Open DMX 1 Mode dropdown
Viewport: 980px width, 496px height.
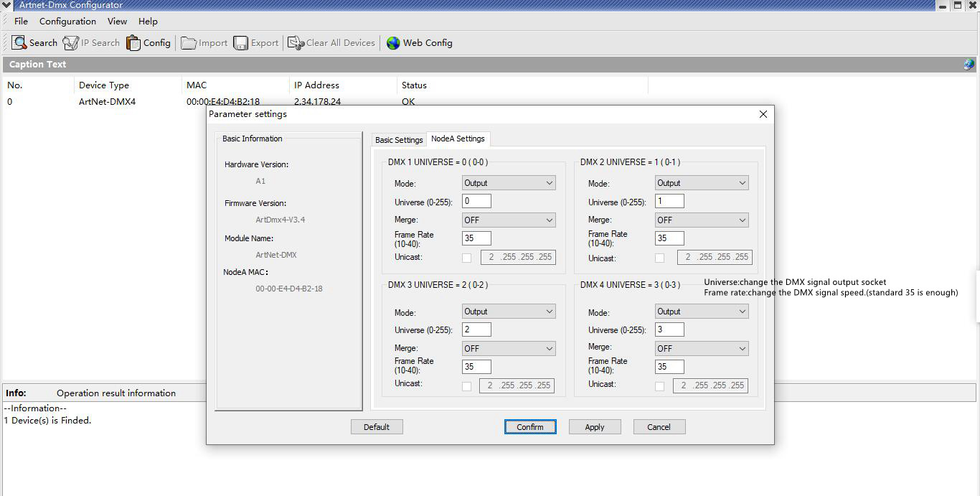509,183
